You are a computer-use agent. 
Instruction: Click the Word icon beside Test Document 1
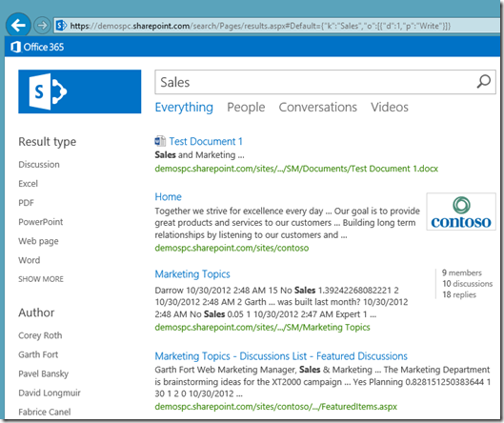pos(160,141)
